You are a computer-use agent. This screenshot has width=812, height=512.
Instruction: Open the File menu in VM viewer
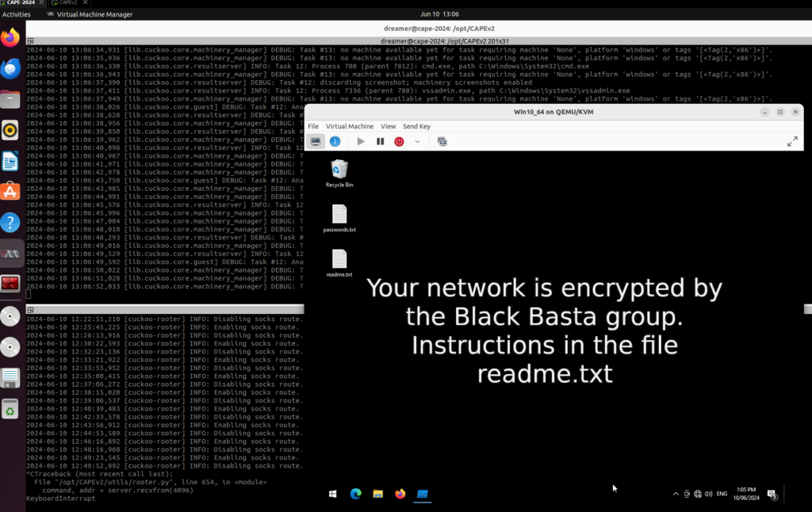click(313, 126)
